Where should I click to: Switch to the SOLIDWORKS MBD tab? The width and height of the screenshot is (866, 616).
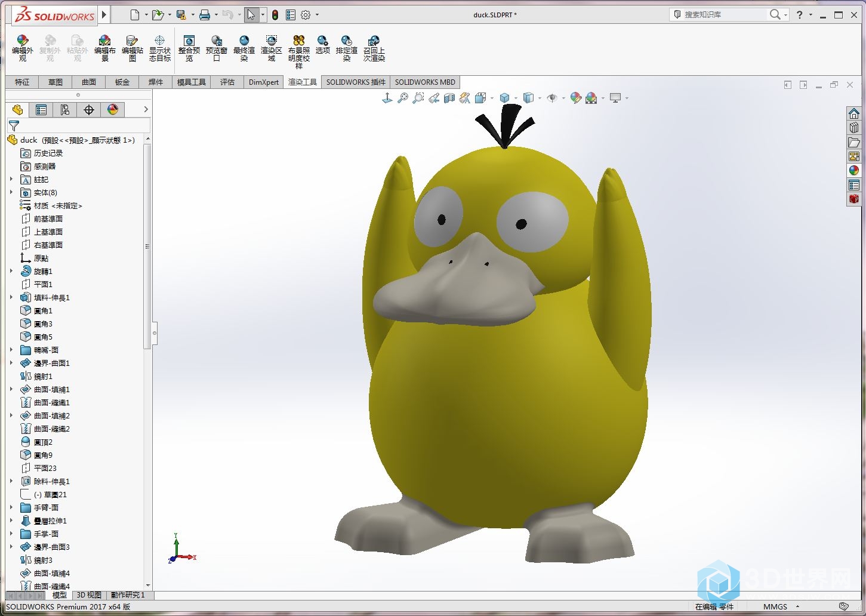425,82
